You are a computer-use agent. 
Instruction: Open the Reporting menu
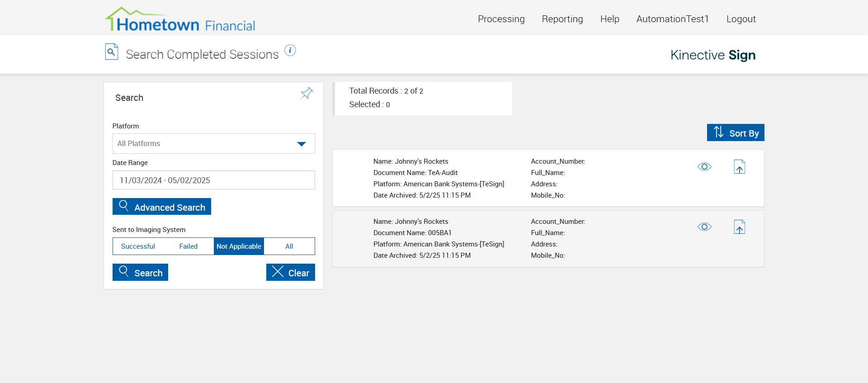point(562,19)
